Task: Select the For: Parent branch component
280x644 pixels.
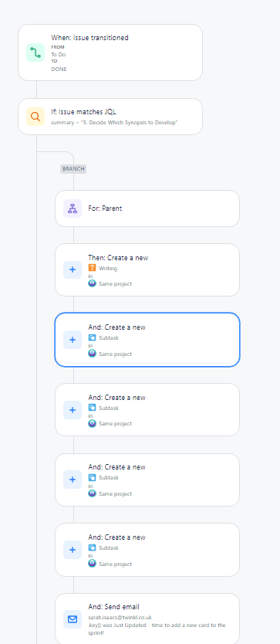Action: [x=147, y=208]
